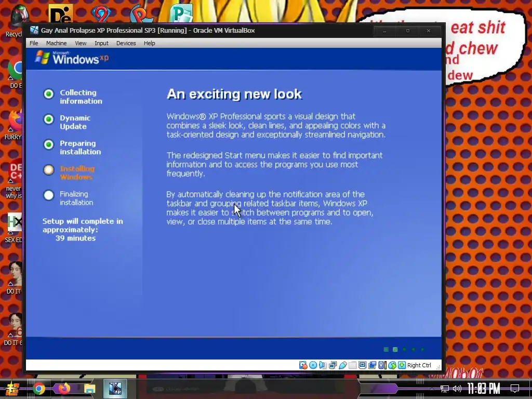Click the Installing Windows step indicator
This screenshot has width=532, height=399.
48,170
